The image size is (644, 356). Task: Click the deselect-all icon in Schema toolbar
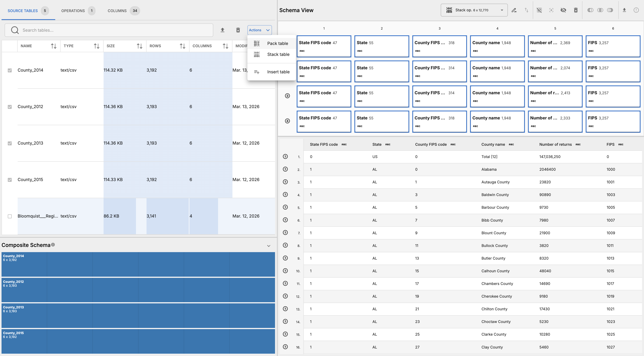coord(539,10)
